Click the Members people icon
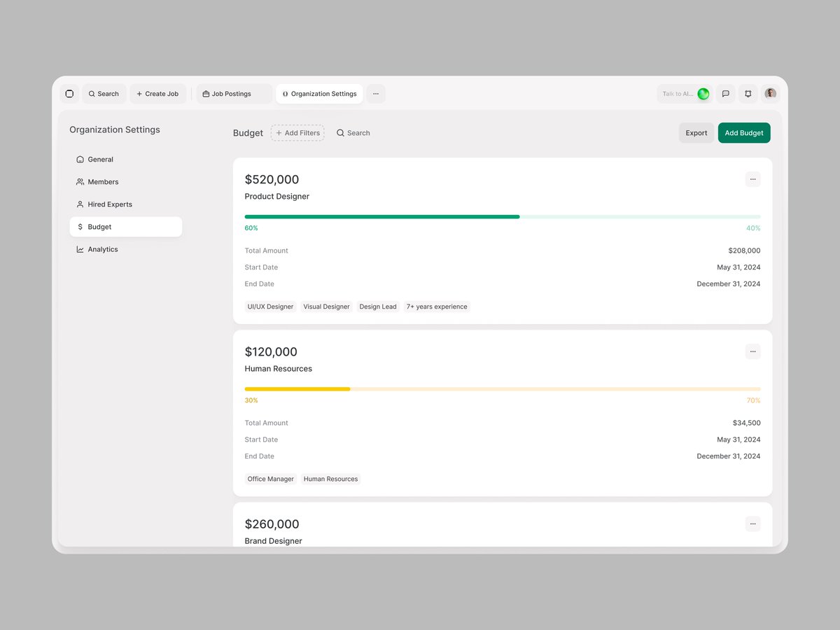The image size is (840, 630). click(80, 182)
